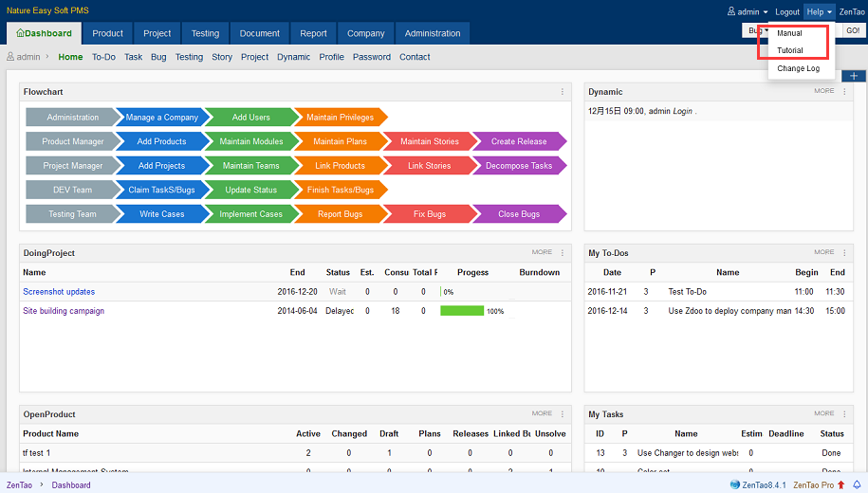Click the green 100% progress bar
Image resolution: width=868 pixels, height=493 pixels.
pyautogui.click(x=462, y=311)
